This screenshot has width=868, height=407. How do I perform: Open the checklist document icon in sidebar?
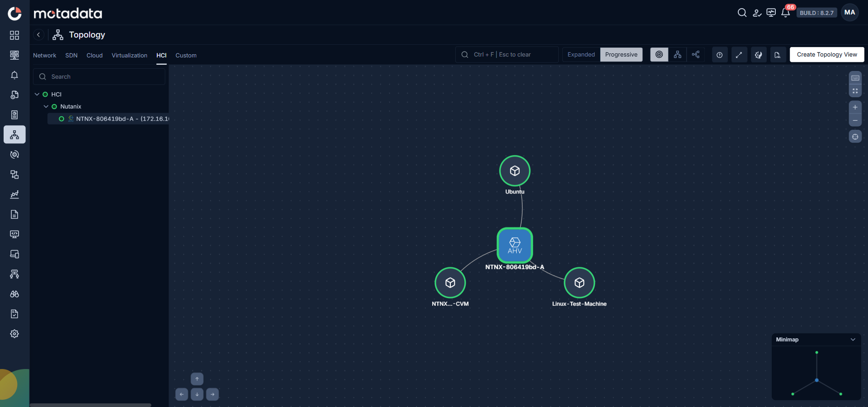coord(14,314)
